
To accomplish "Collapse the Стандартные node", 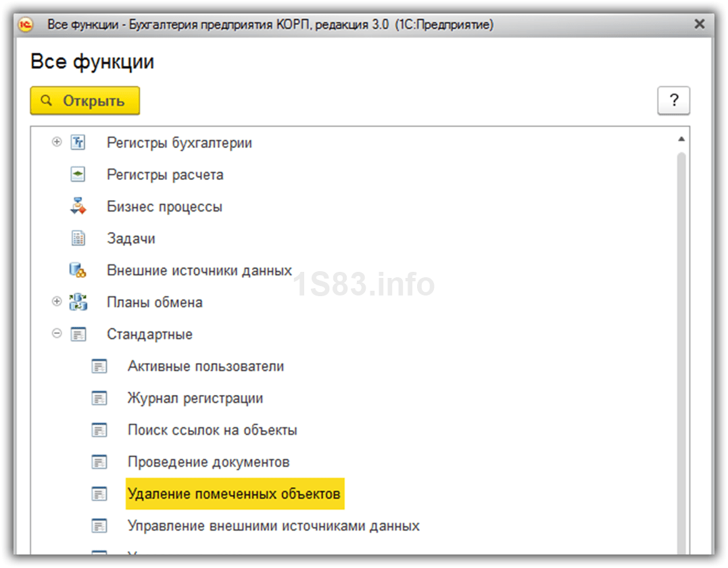I will [57, 333].
